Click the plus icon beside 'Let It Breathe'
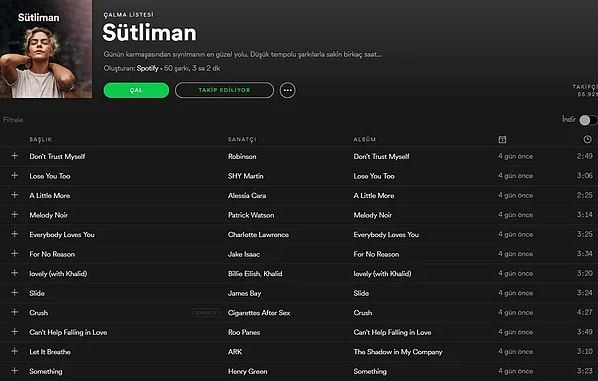Screen dimensions: 598x381 [x=14, y=351]
